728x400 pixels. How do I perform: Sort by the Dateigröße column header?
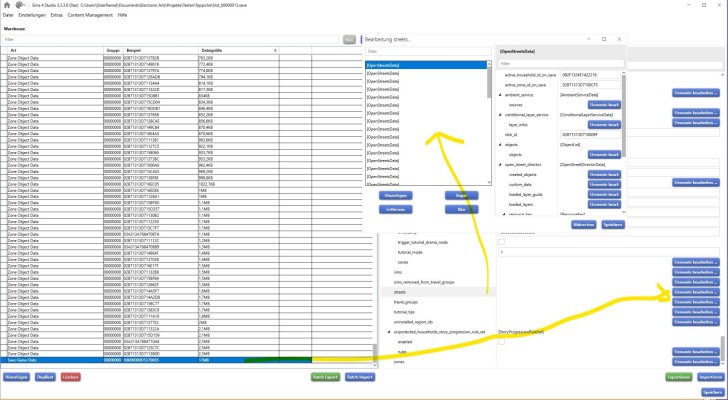point(239,50)
